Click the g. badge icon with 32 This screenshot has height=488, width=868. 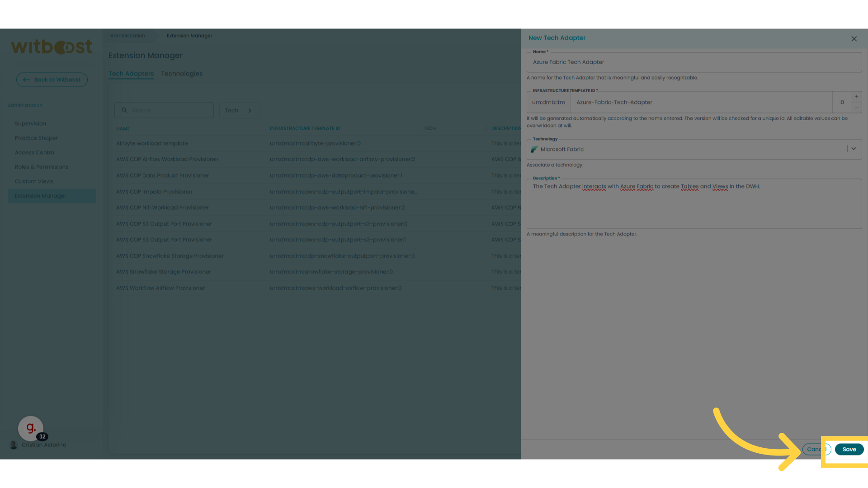click(31, 428)
